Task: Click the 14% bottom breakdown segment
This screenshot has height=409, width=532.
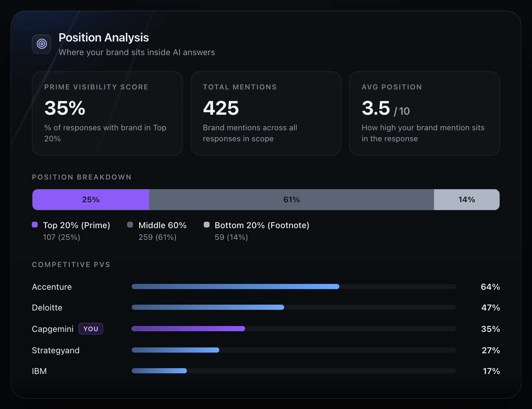Action: 467,200
